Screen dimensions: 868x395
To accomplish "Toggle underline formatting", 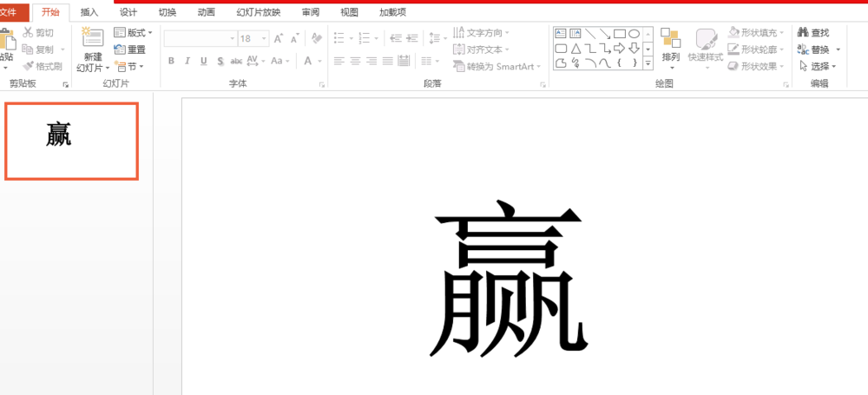I will (x=204, y=61).
